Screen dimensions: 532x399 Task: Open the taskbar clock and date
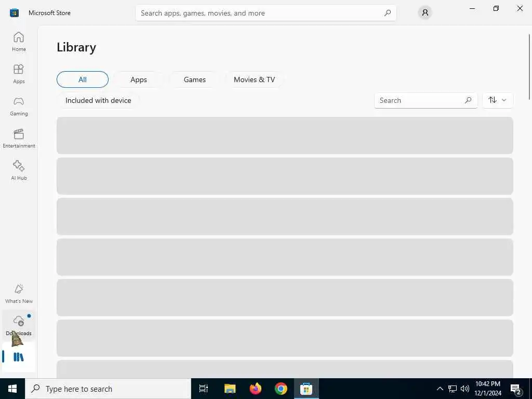(488, 389)
